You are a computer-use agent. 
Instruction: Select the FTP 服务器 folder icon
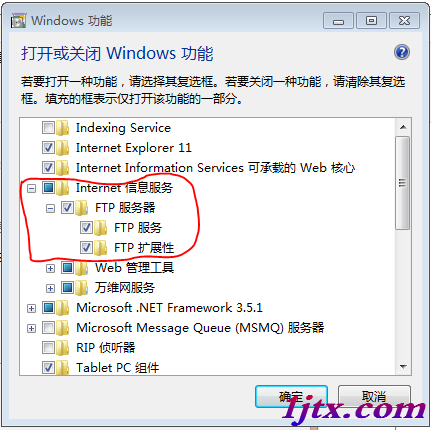[82, 208]
